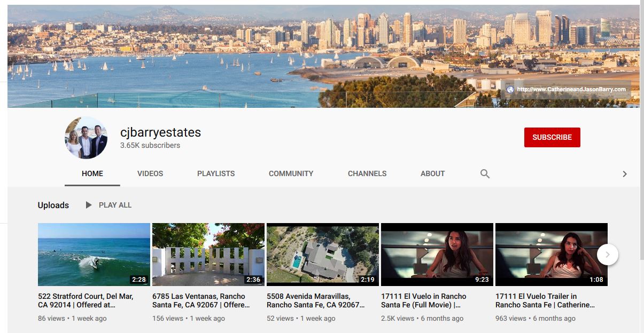Viewport: 644px width, 333px height.
Task: Open the aerial 5508 Avenida Maravillas thumbnail
Action: (322, 255)
